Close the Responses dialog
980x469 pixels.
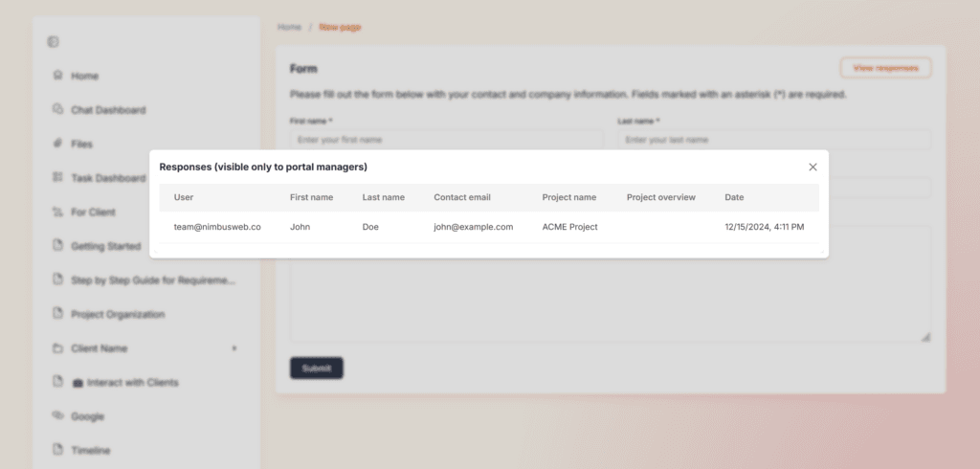point(813,167)
